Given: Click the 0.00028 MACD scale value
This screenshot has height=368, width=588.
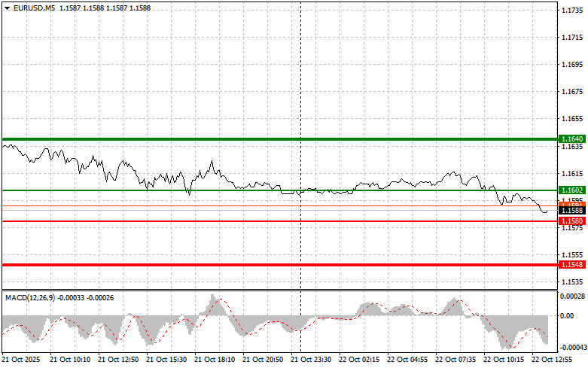Looking at the screenshot, I should click(573, 297).
